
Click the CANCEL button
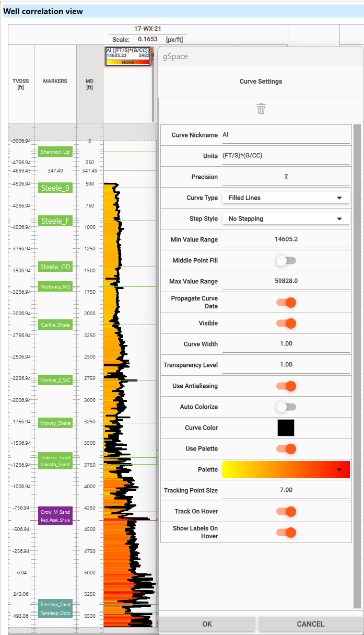click(310, 624)
